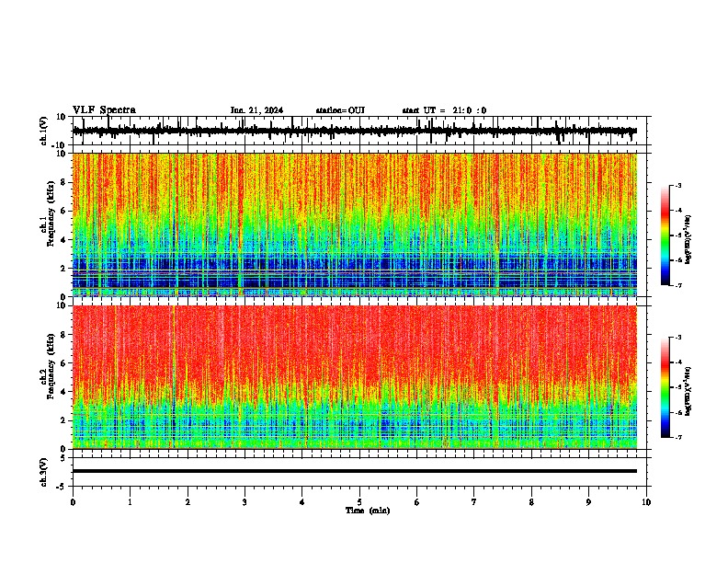Click time axis tick label "10" at the end
This screenshot has width=728, height=563.
coord(646,502)
